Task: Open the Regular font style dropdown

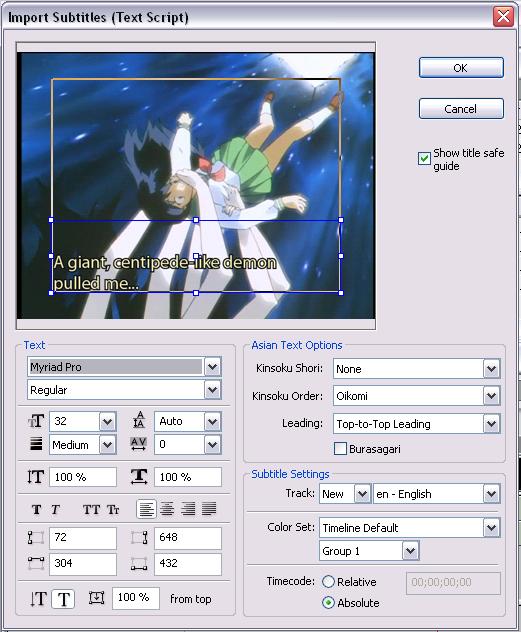Action: pyautogui.click(x=212, y=390)
